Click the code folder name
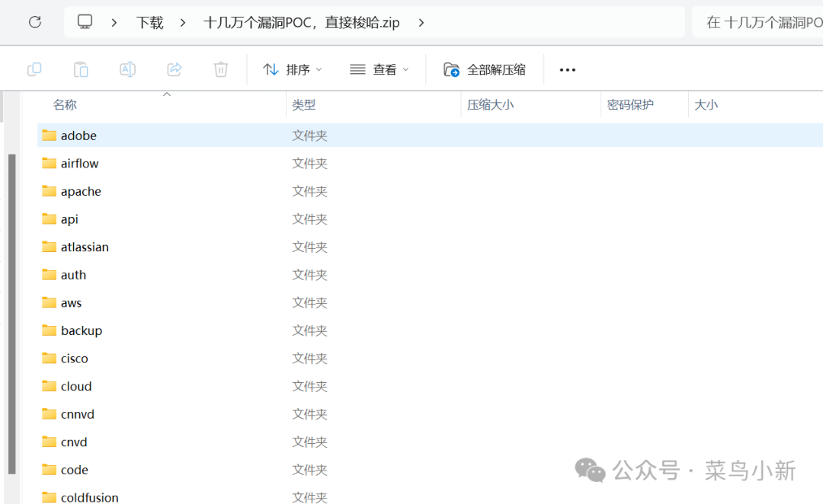Viewport: 823px width, 504px height. [x=75, y=470]
